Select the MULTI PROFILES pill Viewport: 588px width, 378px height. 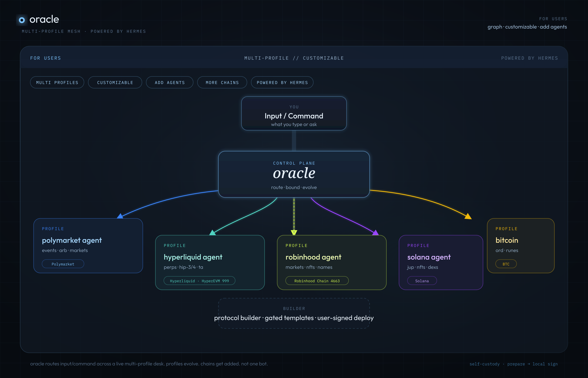tap(57, 83)
